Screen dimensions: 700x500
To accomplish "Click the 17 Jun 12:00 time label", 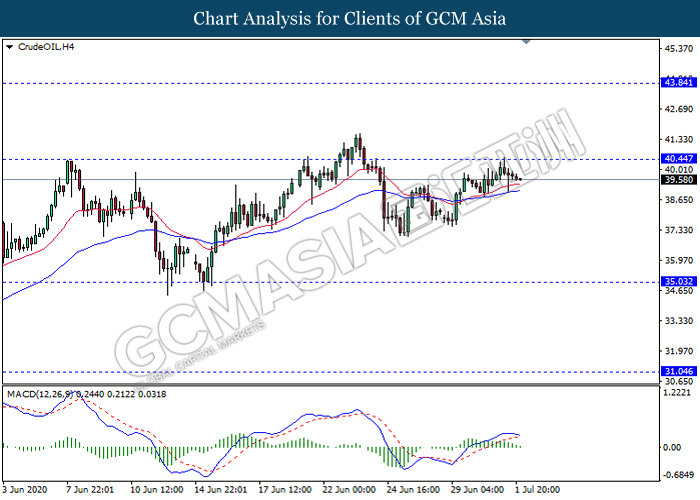I will (x=285, y=490).
